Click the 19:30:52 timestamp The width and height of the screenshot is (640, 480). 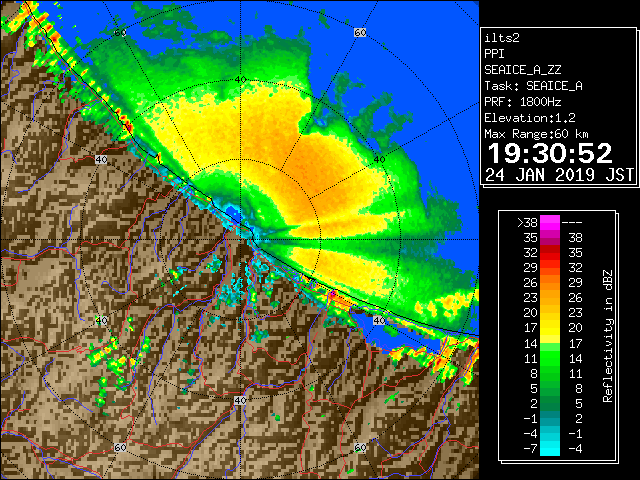click(x=550, y=153)
